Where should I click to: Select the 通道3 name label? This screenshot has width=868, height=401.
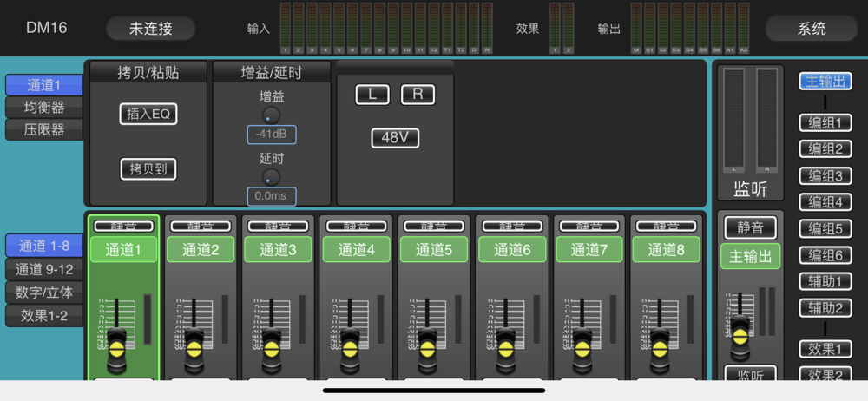pos(278,250)
